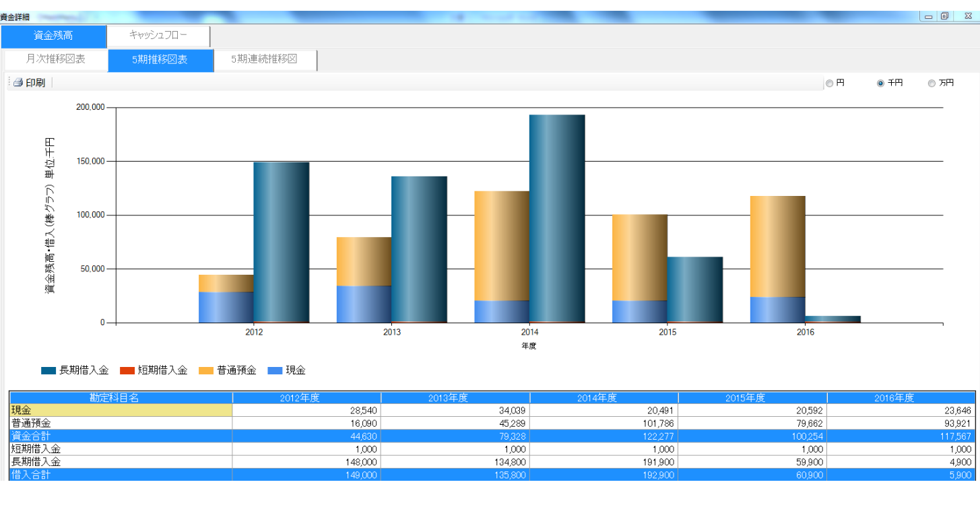980x505 pixels.
Task: Click the 長期借入金 legend color swatch
Action: click(48, 370)
